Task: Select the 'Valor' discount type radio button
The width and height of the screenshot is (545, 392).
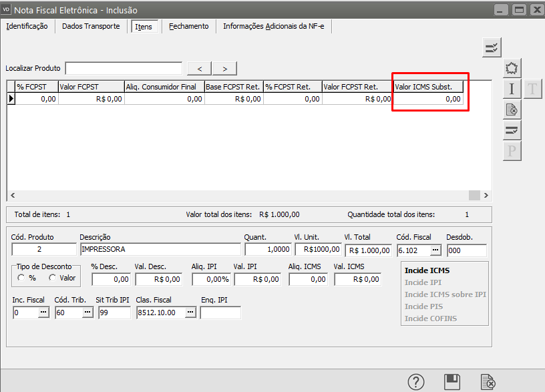Action: point(53,278)
